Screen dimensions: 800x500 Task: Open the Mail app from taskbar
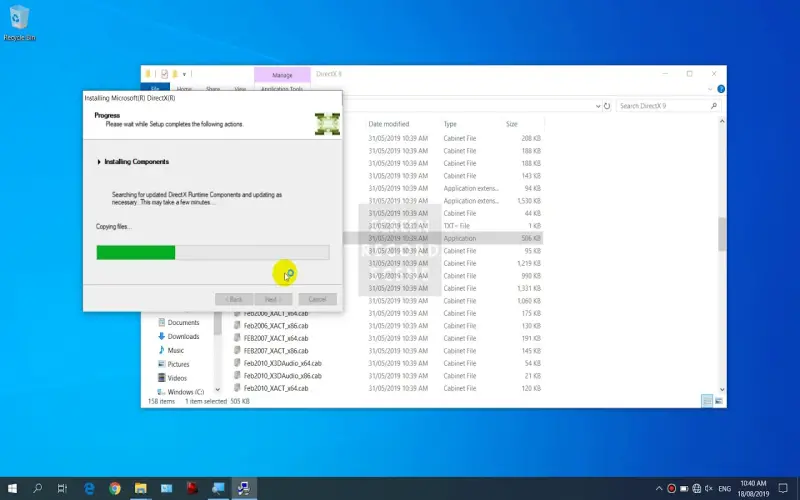tap(166, 488)
